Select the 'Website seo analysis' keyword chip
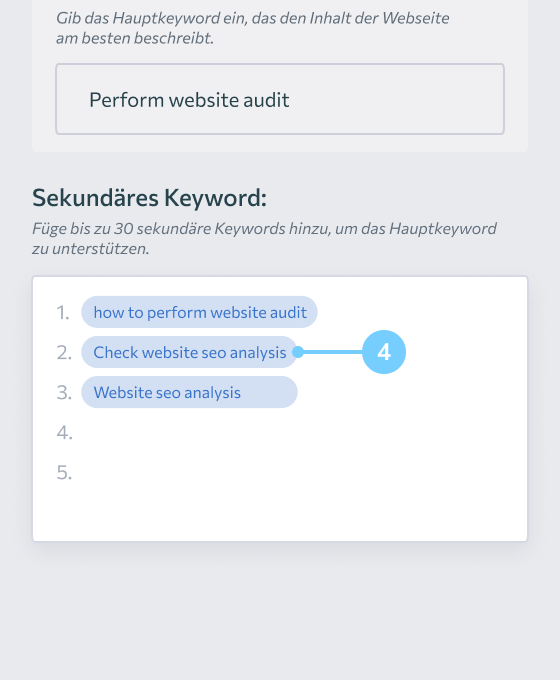The image size is (560, 680). 189,392
